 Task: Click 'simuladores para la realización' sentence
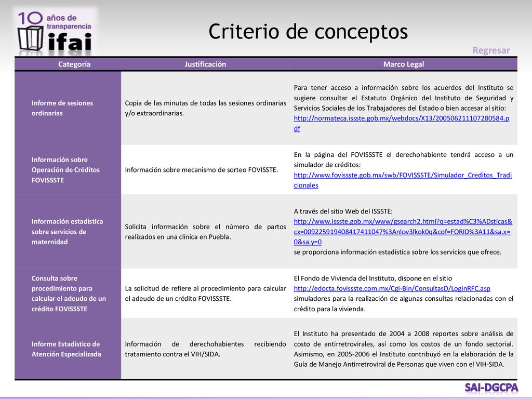(x=403, y=303)
